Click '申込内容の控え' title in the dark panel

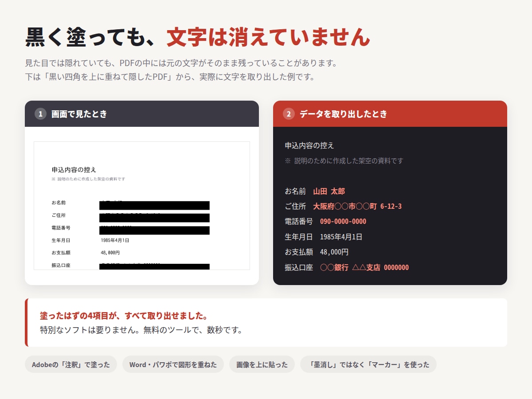coord(309,145)
